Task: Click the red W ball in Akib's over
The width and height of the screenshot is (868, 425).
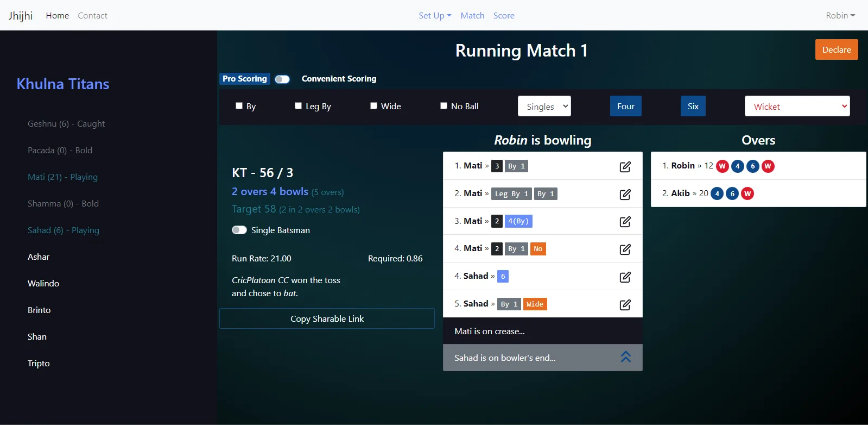Action: (x=747, y=193)
